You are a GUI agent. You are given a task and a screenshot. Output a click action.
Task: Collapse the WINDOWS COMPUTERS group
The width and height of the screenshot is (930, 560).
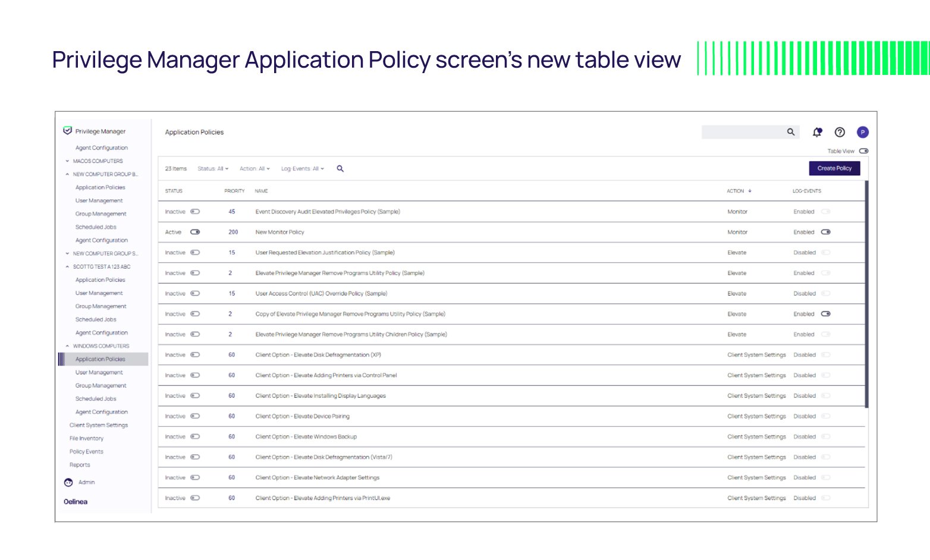(67, 345)
